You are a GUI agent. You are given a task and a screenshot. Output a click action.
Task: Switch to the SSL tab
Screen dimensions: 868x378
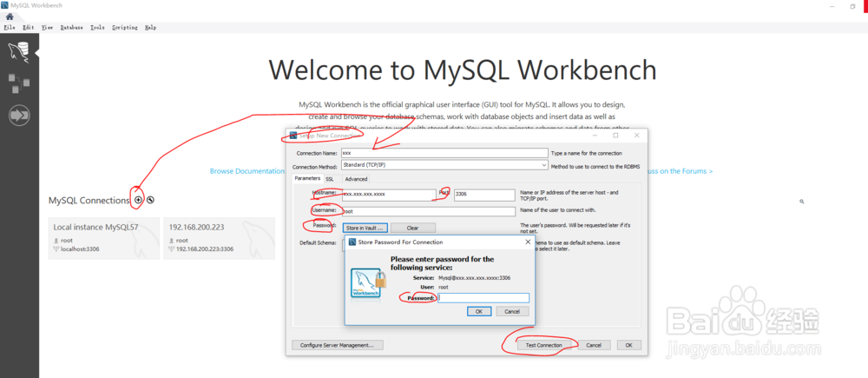(x=329, y=178)
